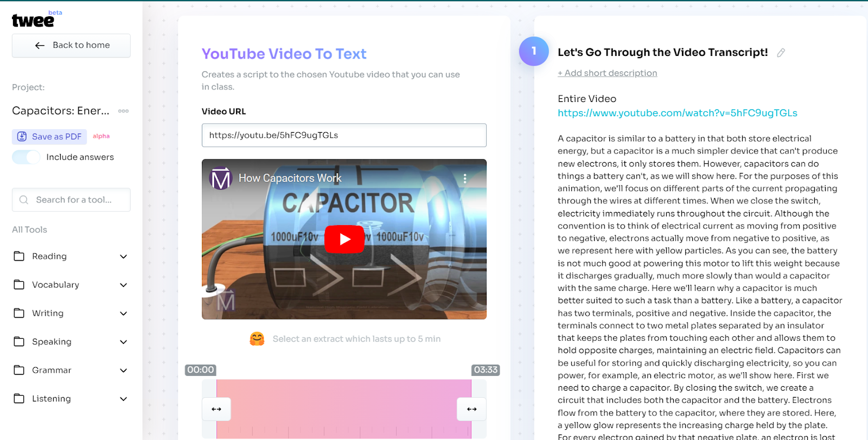Expand the Writing category chevron
The image size is (868, 440).
[x=124, y=314]
